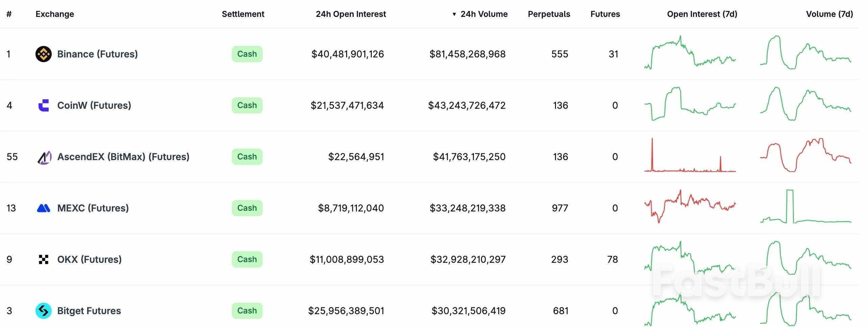Sort by the Futures column header
The width and height of the screenshot is (868, 327).
(605, 14)
